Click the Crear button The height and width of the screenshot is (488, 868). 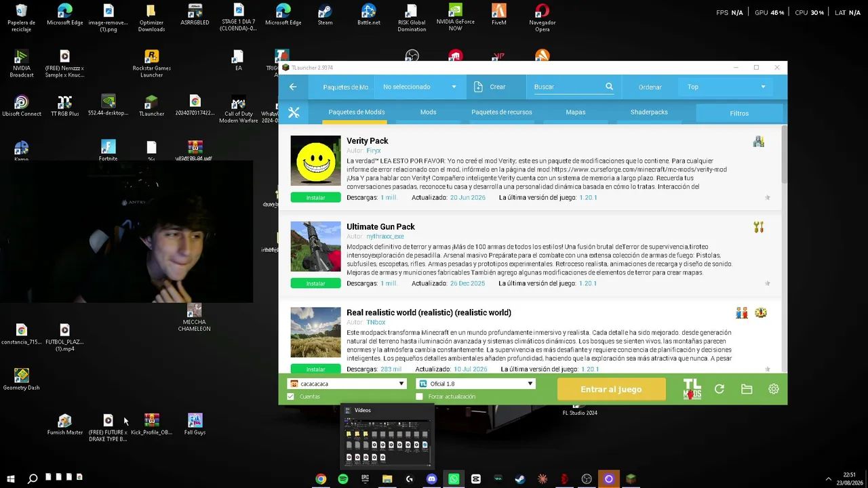(x=496, y=87)
